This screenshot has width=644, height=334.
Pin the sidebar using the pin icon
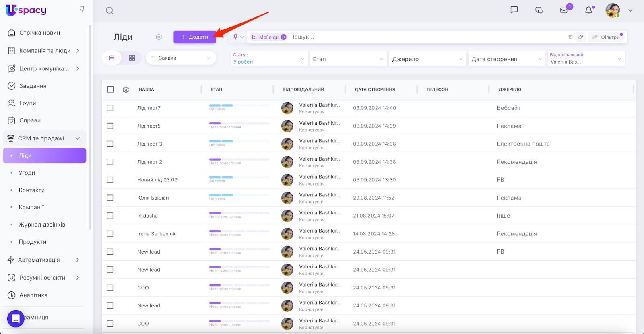tap(82, 9)
